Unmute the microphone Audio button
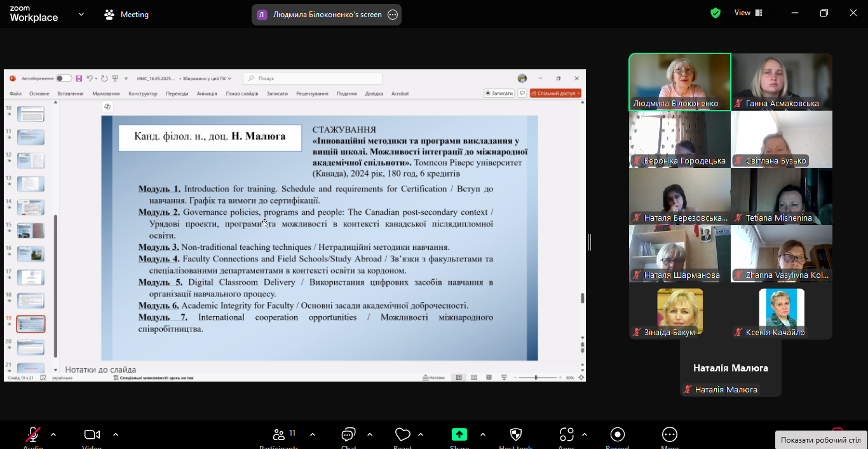Screen dimensions: 868x449 33,435
